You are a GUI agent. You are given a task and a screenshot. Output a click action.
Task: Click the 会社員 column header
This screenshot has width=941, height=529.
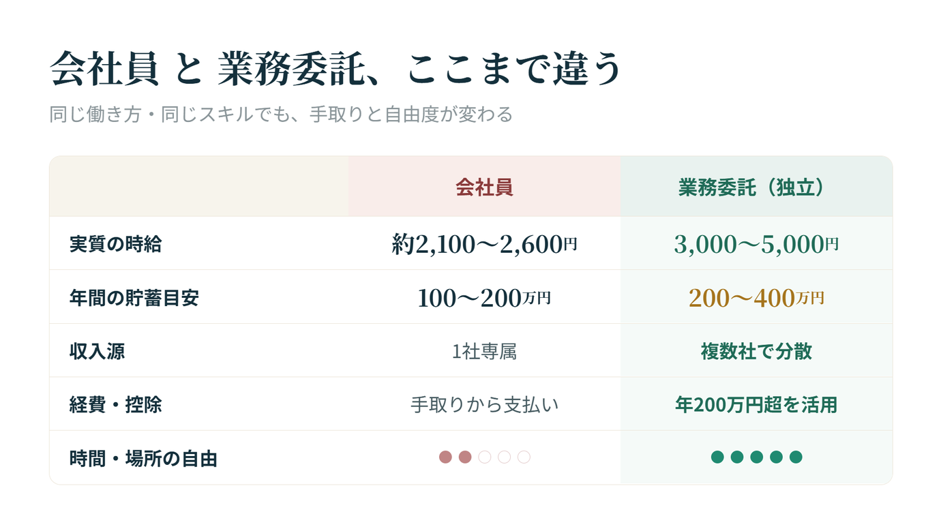[484, 187]
